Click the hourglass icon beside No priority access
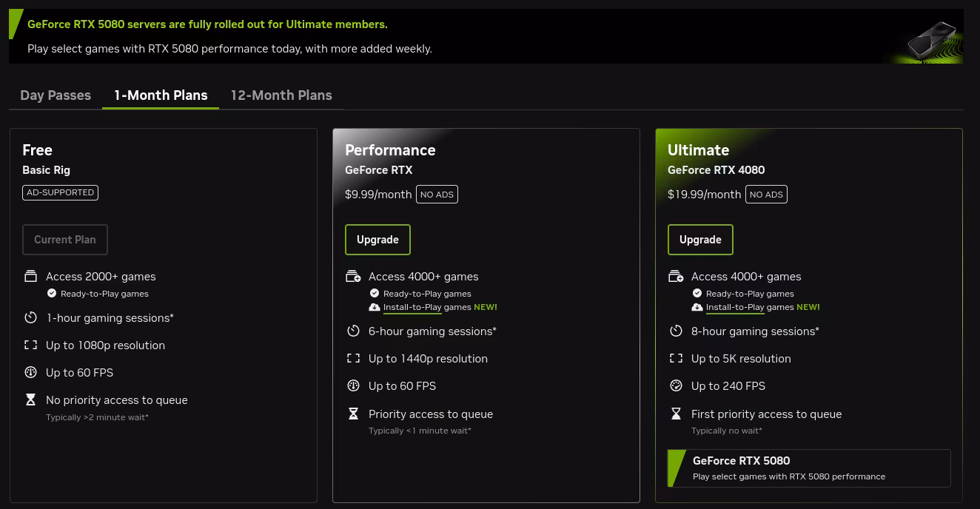The width and height of the screenshot is (980, 509). pos(30,400)
